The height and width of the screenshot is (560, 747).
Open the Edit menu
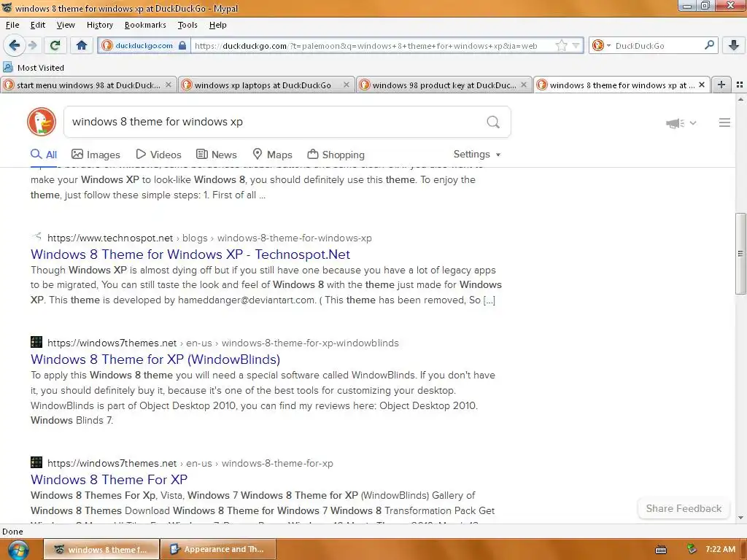tap(38, 25)
